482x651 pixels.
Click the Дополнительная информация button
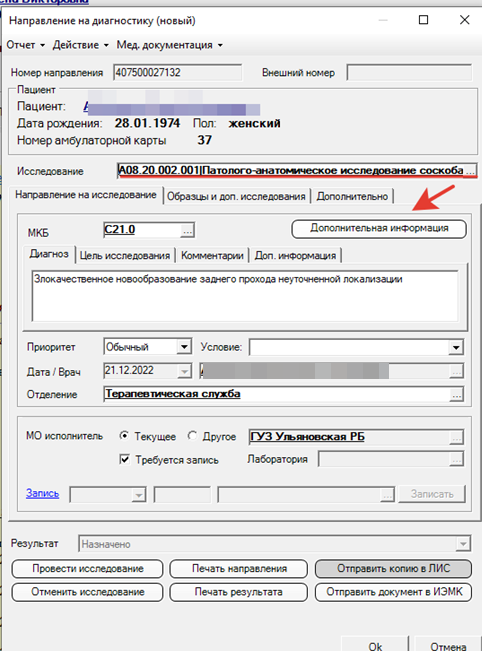tap(379, 229)
